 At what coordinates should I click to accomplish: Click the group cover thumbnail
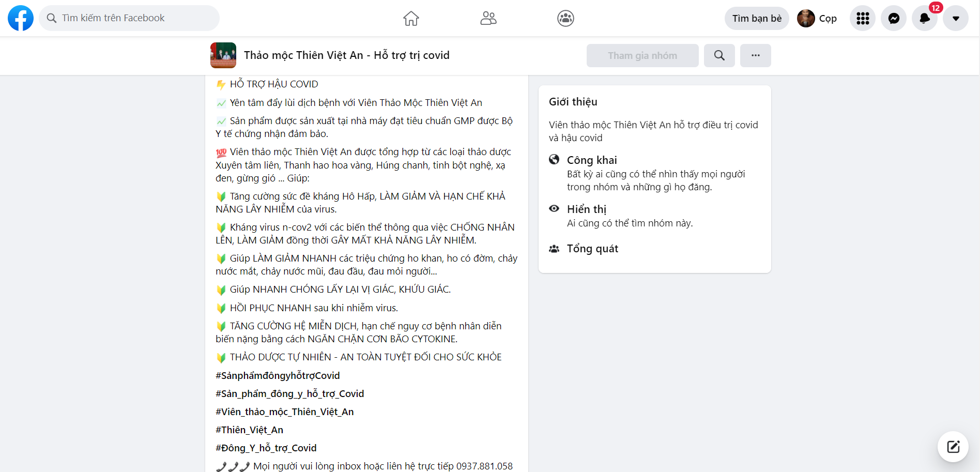223,55
